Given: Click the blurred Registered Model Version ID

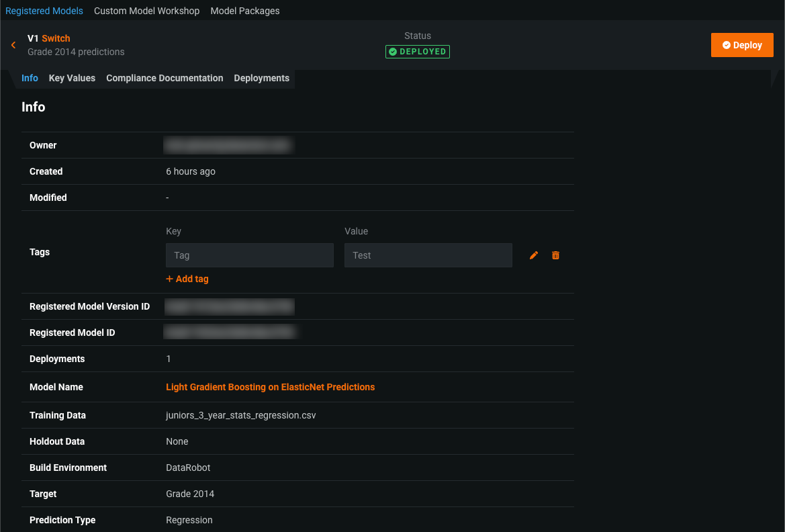Looking at the screenshot, I should 230,306.
